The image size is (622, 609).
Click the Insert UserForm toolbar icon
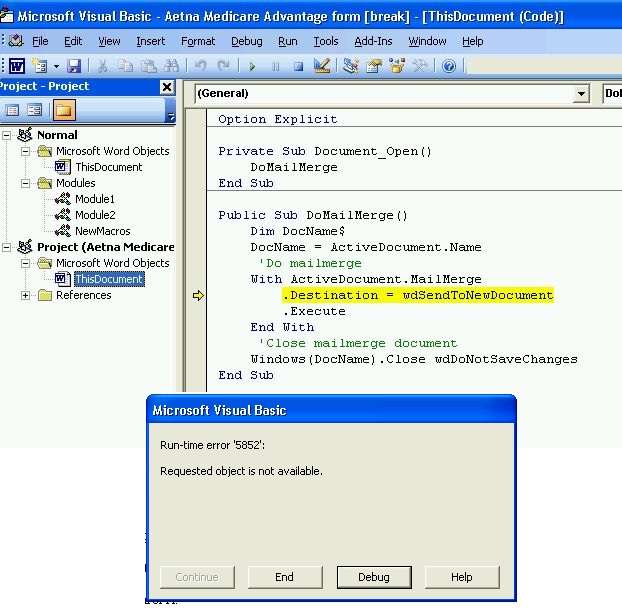coord(40,66)
